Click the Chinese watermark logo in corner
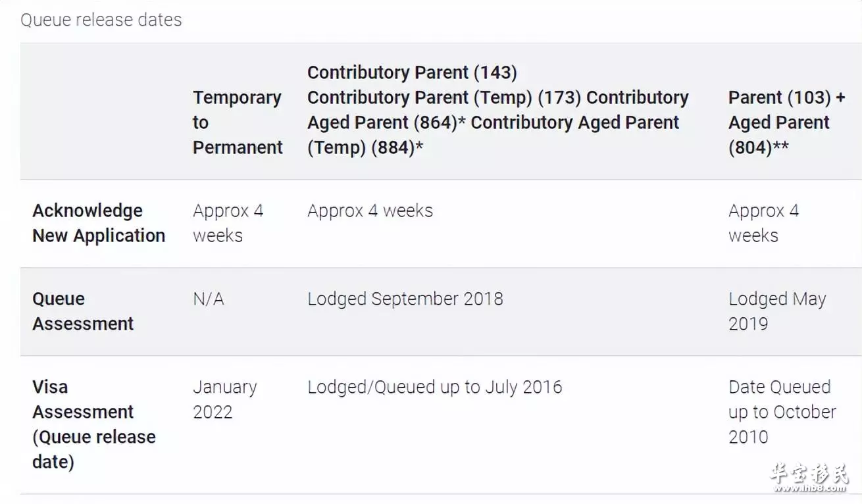Viewport: 862px width, 504px height. pyautogui.click(x=810, y=472)
